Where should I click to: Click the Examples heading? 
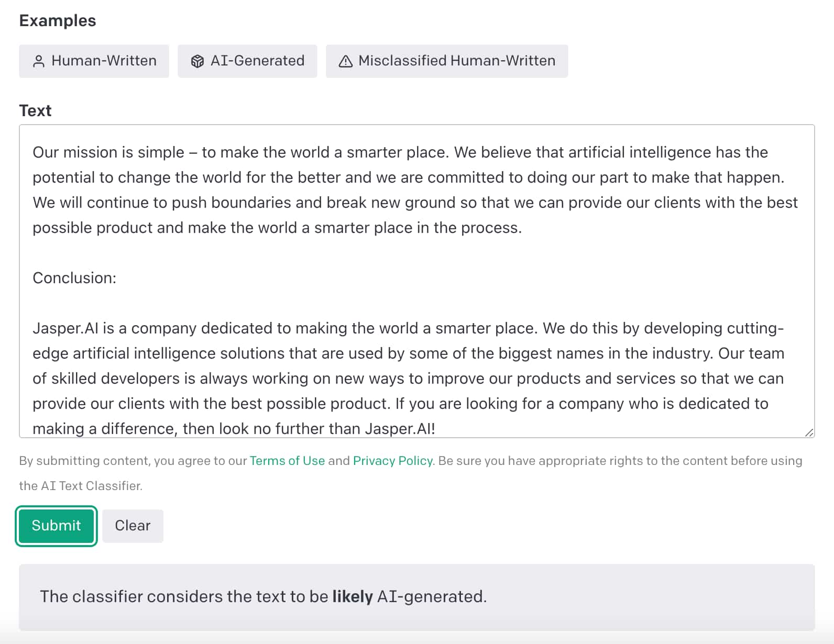coord(57,20)
